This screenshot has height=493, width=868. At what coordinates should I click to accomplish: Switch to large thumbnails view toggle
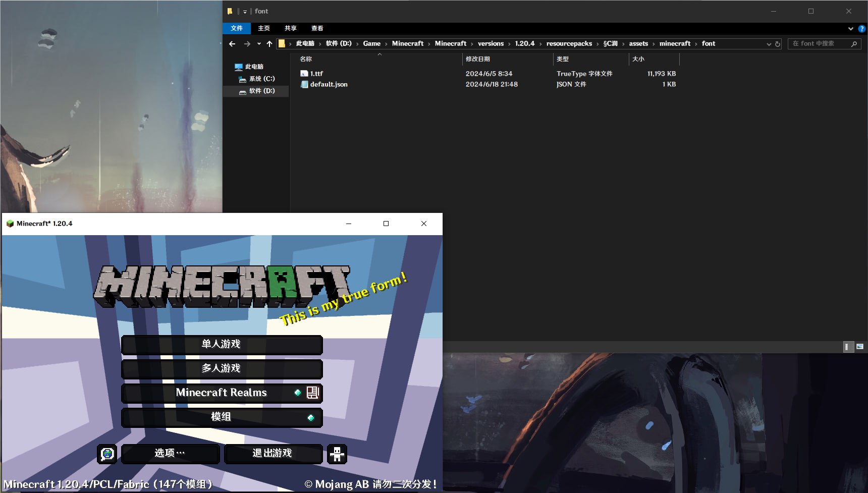coord(860,347)
